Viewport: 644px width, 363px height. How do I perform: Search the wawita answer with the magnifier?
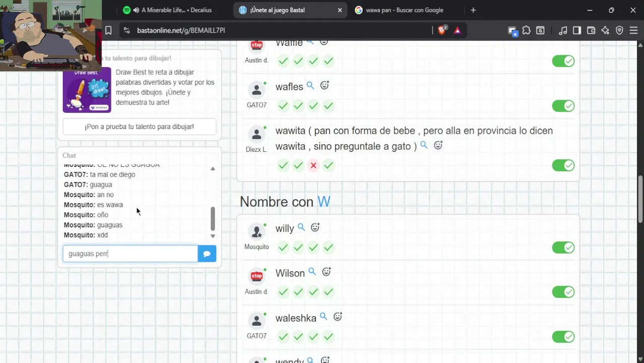click(424, 145)
